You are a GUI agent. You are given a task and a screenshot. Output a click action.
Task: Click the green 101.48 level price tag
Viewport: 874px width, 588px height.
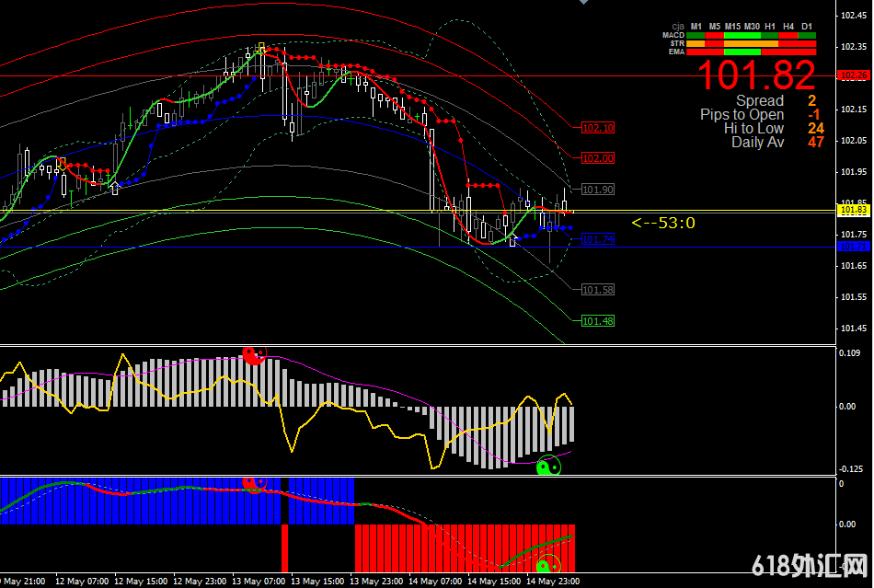click(597, 321)
